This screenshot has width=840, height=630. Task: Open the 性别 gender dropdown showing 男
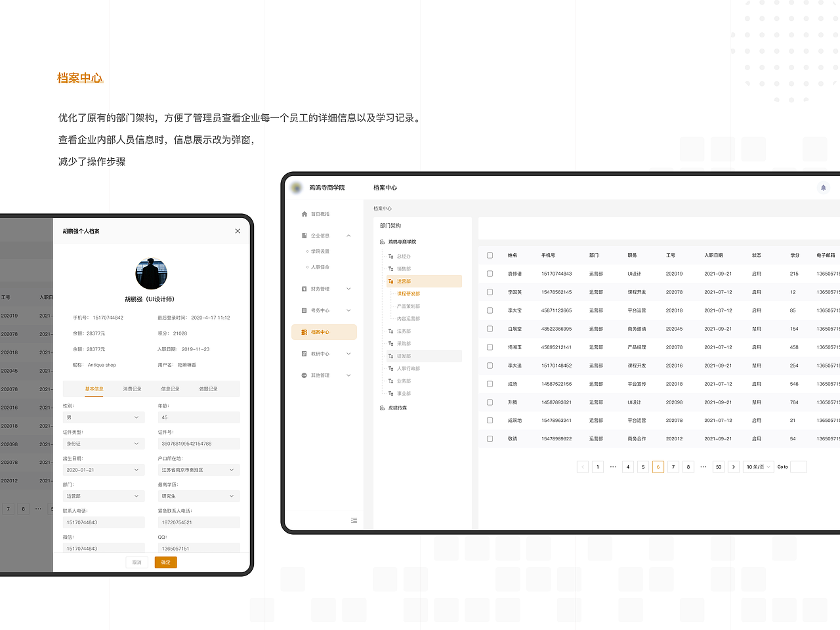point(104,417)
